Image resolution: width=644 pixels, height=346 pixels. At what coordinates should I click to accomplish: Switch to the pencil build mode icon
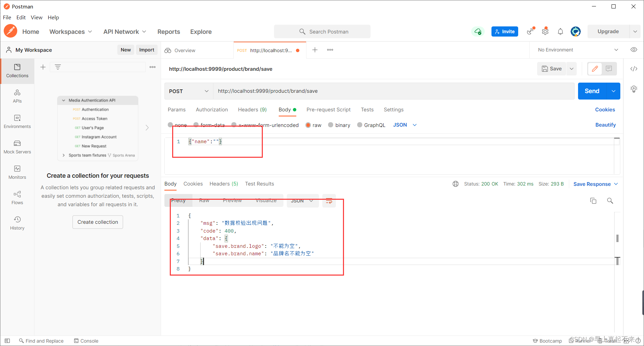(x=595, y=69)
